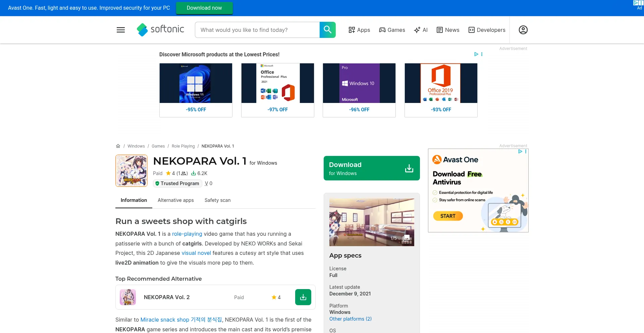Click the Download now banner button
The width and height of the screenshot is (644, 333).
coord(204,8)
